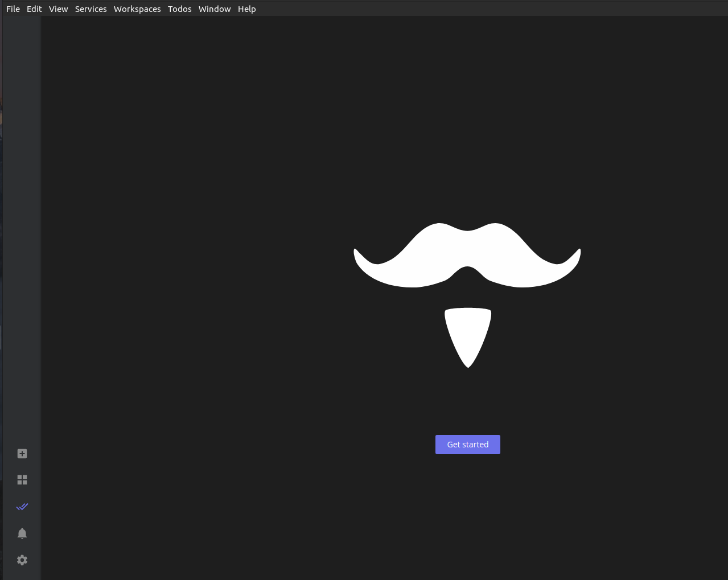The width and height of the screenshot is (728, 580).
Task: Click the notifications bell icon
Action: (22, 533)
